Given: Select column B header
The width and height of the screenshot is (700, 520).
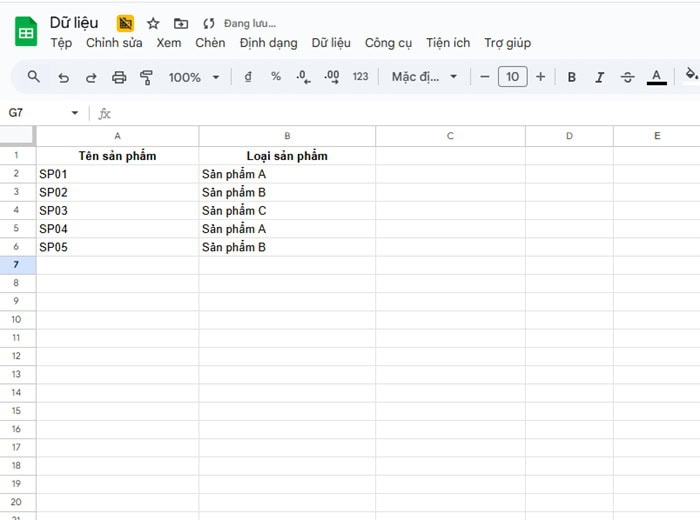Looking at the screenshot, I should (x=287, y=136).
